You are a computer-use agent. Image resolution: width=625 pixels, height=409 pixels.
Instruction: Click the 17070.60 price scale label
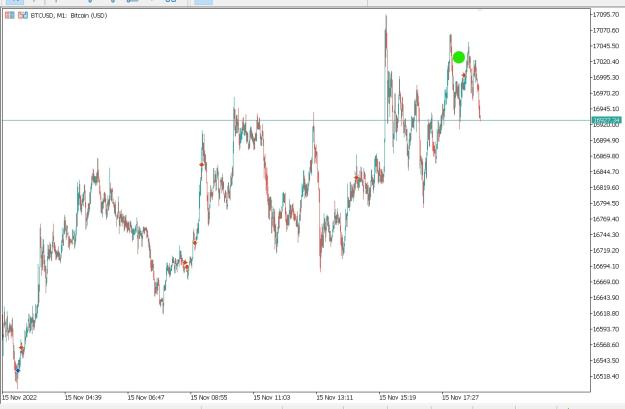pos(606,30)
